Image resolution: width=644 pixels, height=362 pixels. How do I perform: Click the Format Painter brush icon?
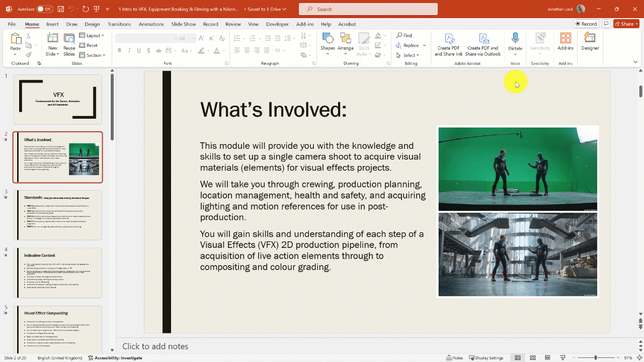click(x=29, y=55)
